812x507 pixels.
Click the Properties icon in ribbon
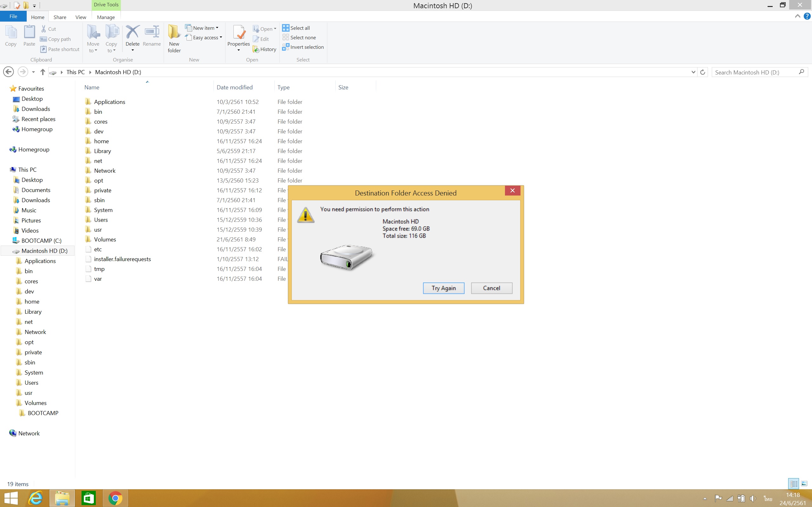238,33
